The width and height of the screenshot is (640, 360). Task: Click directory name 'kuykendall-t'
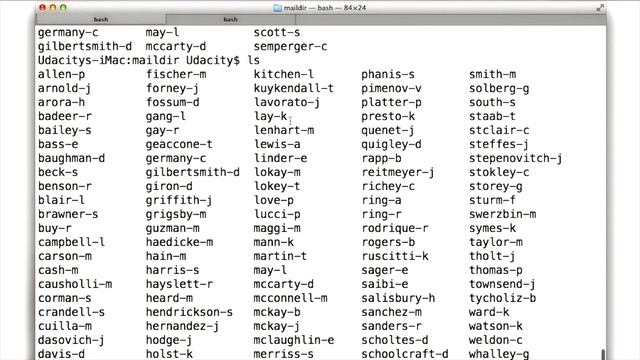tap(293, 88)
